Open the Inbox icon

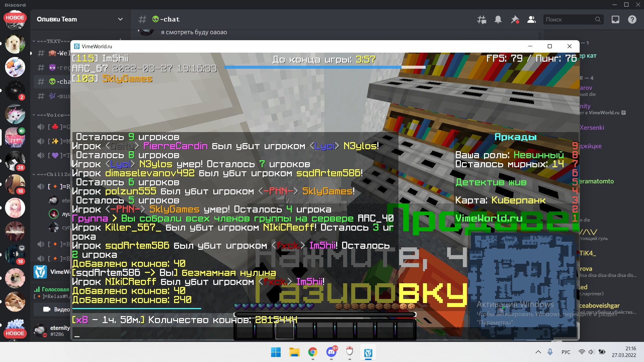[615, 19]
